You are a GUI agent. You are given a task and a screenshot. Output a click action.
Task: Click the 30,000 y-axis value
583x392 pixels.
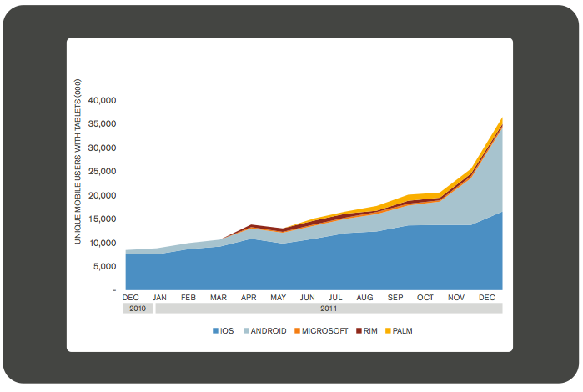click(102, 148)
